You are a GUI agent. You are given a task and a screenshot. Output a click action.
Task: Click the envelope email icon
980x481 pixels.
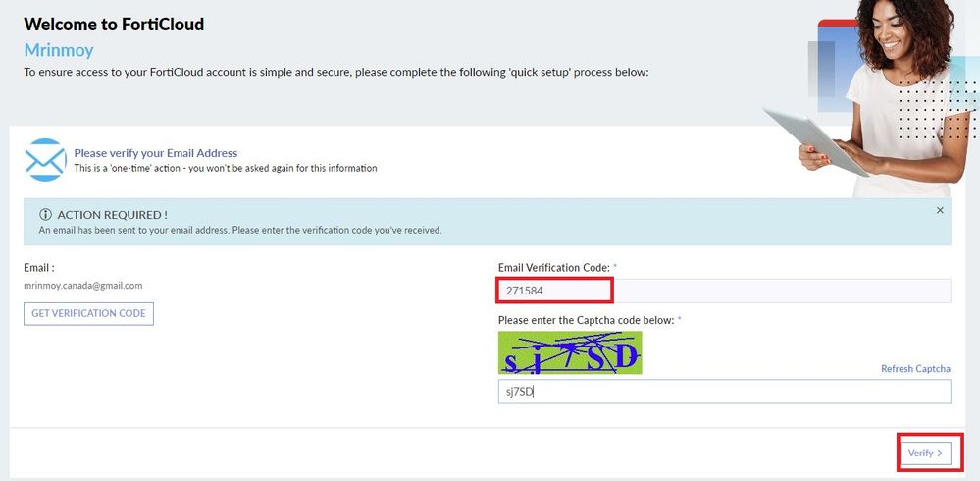click(46, 160)
